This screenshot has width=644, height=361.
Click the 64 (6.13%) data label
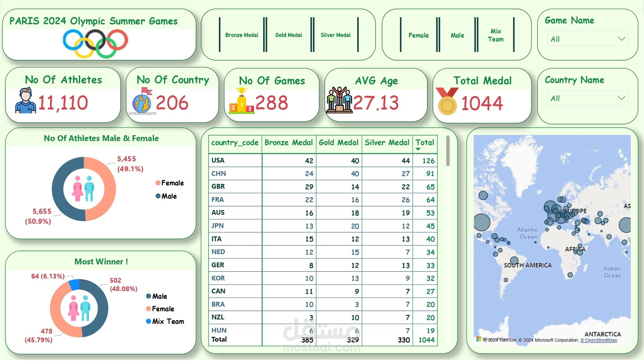[x=48, y=276]
